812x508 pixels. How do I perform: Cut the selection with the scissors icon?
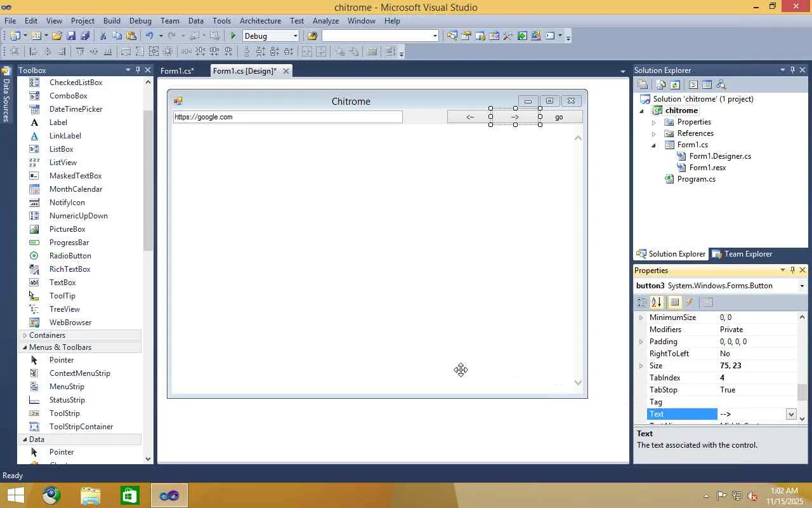tap(103, 36)
